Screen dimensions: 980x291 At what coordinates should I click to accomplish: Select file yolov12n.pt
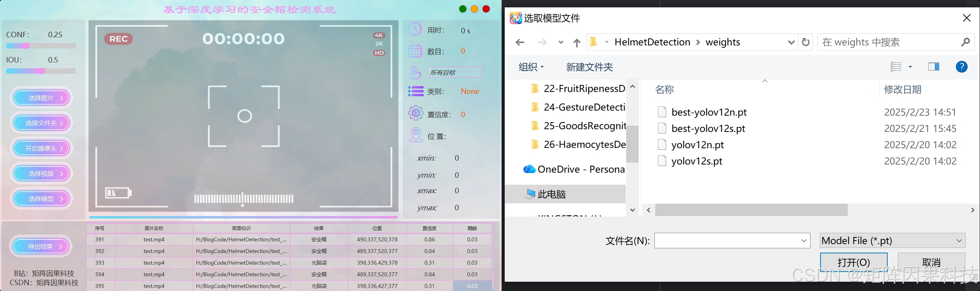point(698,145)
